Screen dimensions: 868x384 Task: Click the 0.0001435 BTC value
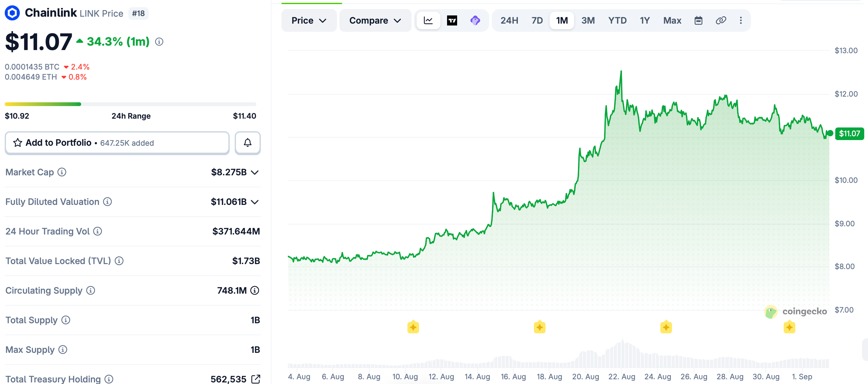[x=32, y=67]
